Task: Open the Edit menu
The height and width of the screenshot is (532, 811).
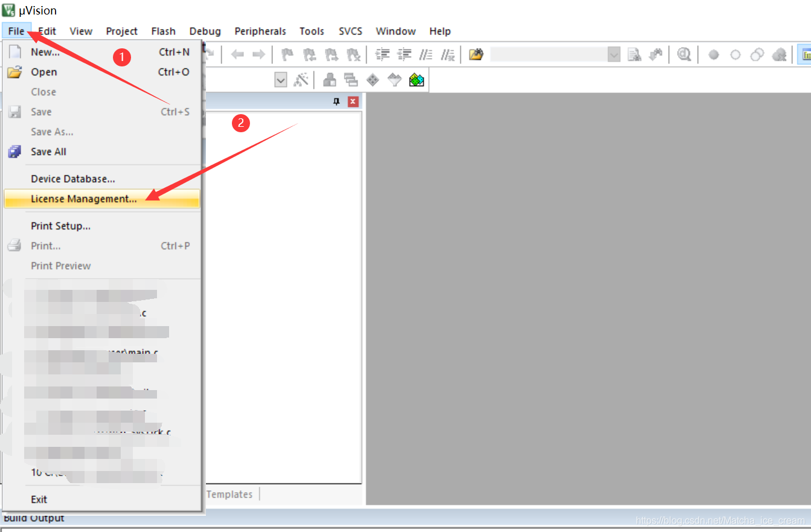Action: (47, 31)
